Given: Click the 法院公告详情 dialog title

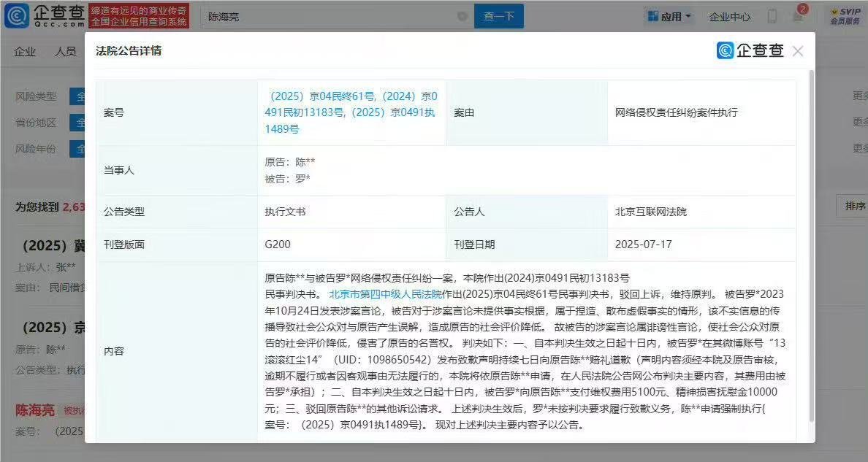Looking at the screenshot, I should [129, 51].
